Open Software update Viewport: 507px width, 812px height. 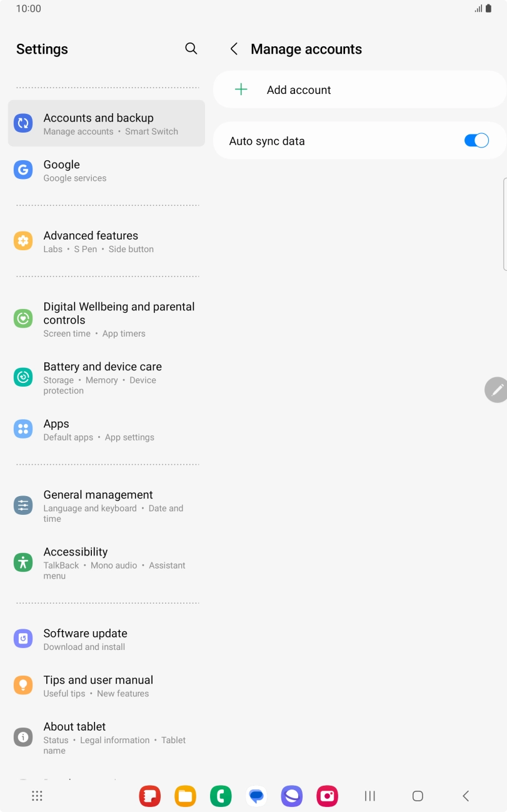pyautogui.click(x=106, y=639)
